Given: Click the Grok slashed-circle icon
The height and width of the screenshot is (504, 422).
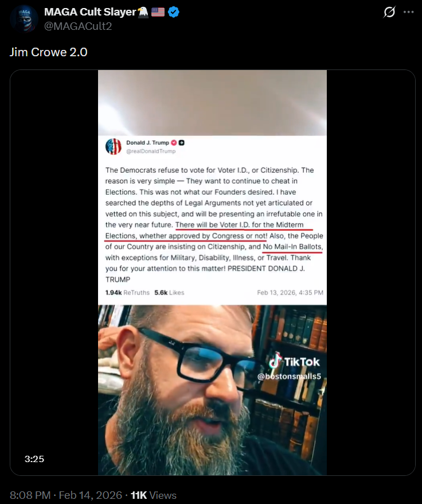Looking at the screenshot, I should (x=389, y=12).
